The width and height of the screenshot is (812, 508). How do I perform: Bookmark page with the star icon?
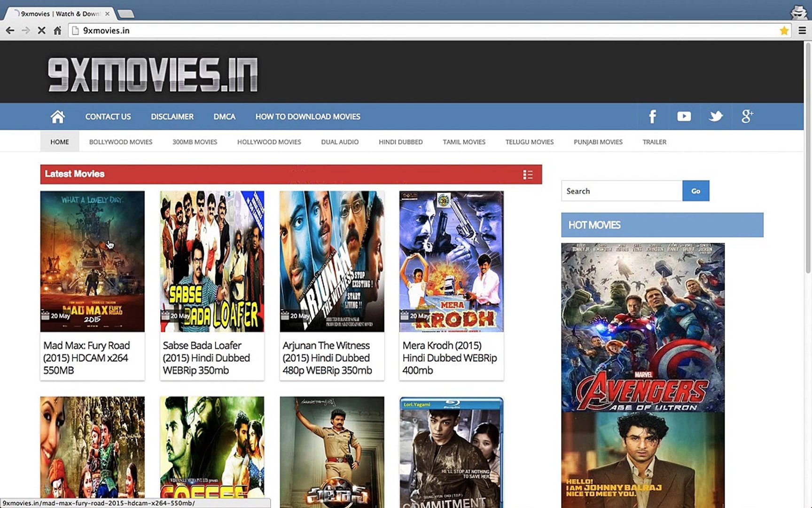point(784,31)
